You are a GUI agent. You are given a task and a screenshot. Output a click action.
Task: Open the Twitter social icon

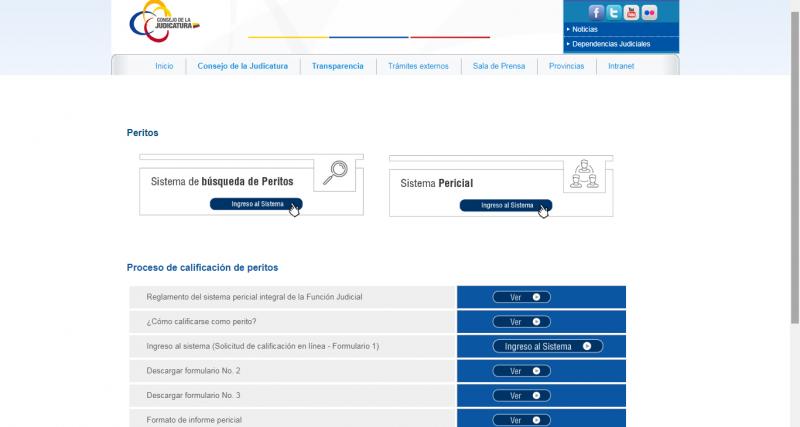coord(614,12)
